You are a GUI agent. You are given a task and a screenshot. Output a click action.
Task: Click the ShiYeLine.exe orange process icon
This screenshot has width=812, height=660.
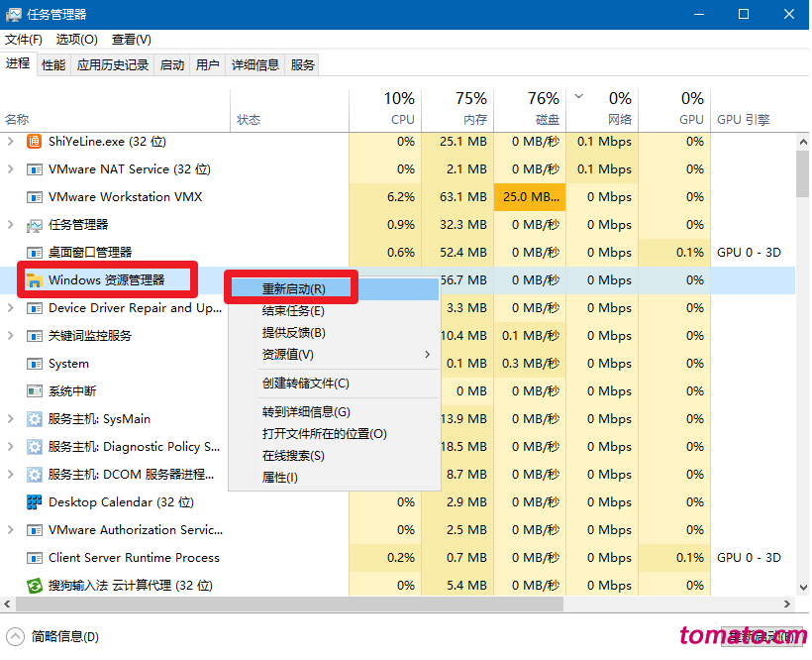pos(35,142)
